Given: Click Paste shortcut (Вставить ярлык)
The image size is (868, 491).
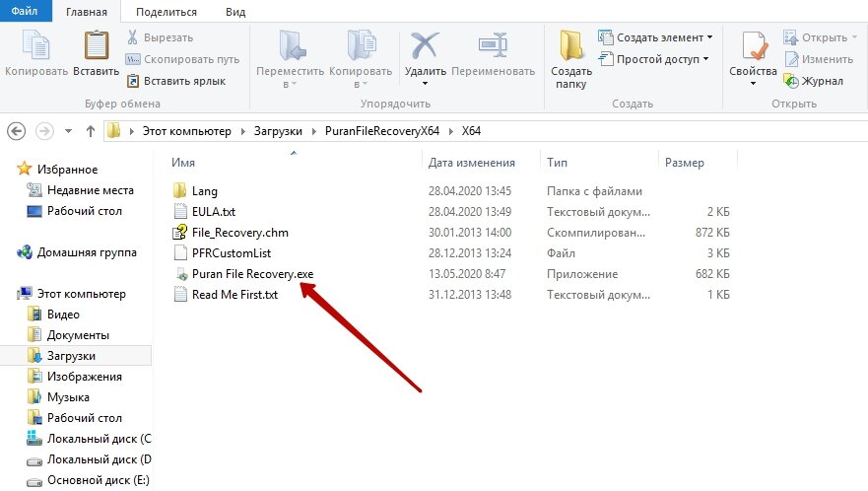Looking at the screenshot, I should [x=176, y=81].
